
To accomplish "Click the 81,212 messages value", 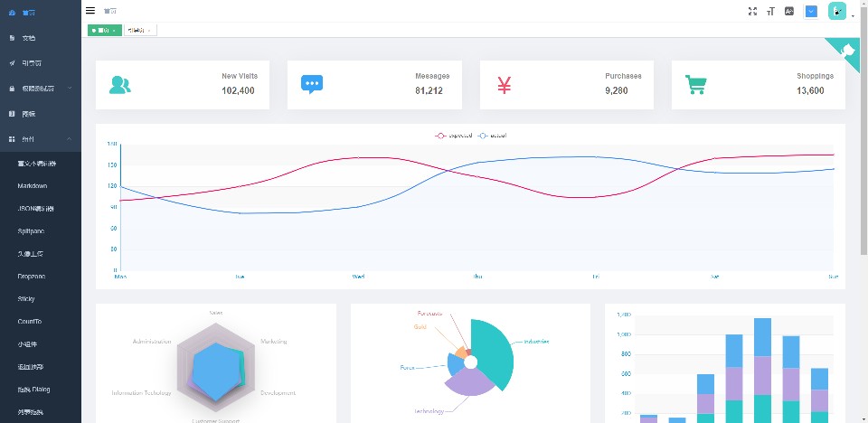I will click(429, 90).
